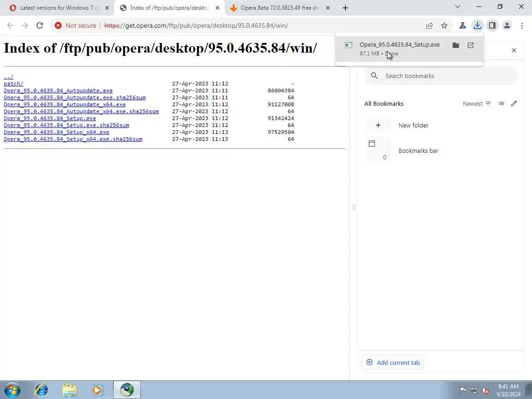The image size is (532, 399).
Task: Close the Latest versions for Windows 7 tab
Action: pyautogui.click(x=107, y=8)
